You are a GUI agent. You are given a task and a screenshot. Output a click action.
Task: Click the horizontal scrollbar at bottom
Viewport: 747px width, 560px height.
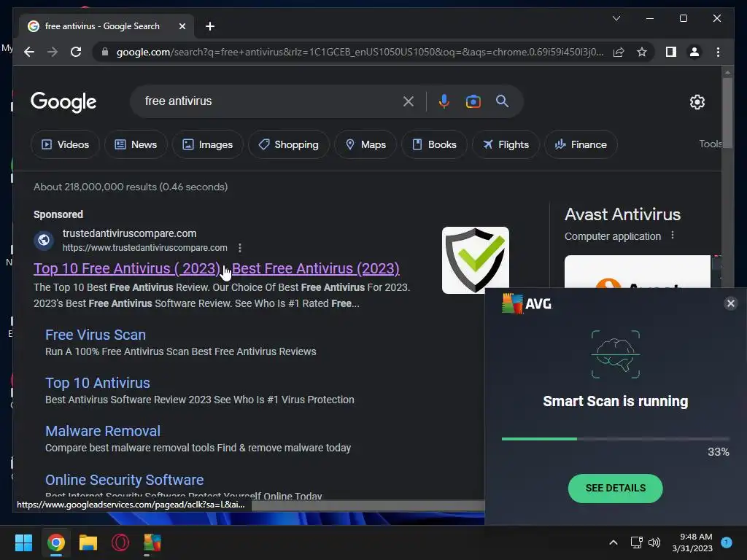tap(368, 505)
